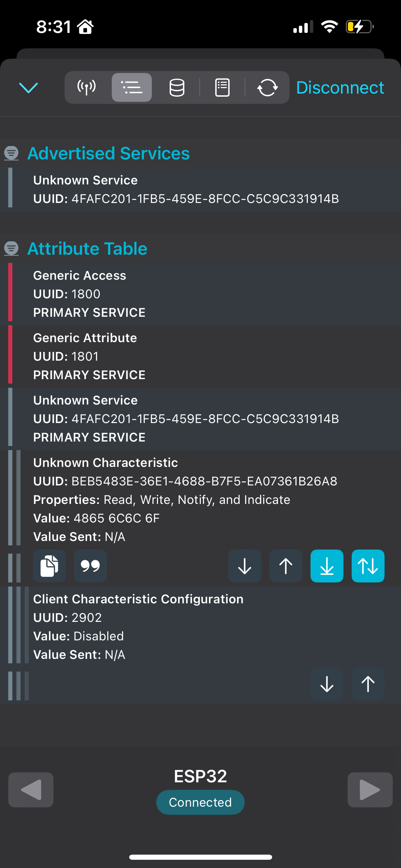Write to the Unknown Characteristic with up arrow
The image size is (401, 868).
(285, 566)
